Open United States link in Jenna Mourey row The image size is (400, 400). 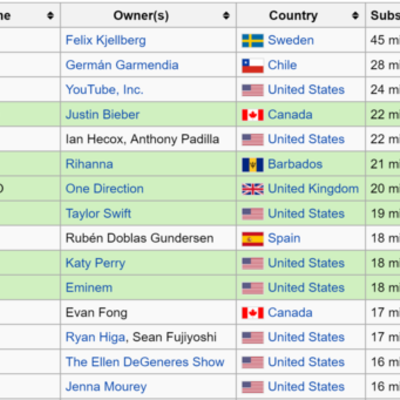306,387
